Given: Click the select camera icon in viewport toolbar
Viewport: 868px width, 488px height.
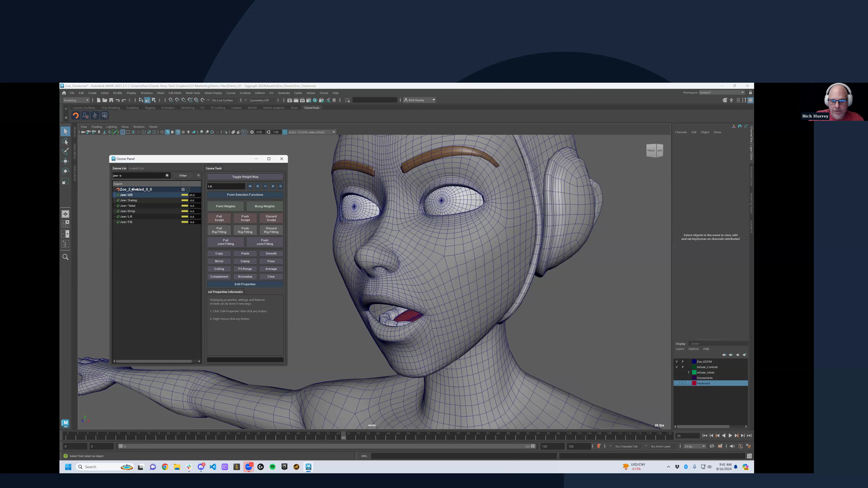Looking at the screenshot, I should (x=83, y=132).
